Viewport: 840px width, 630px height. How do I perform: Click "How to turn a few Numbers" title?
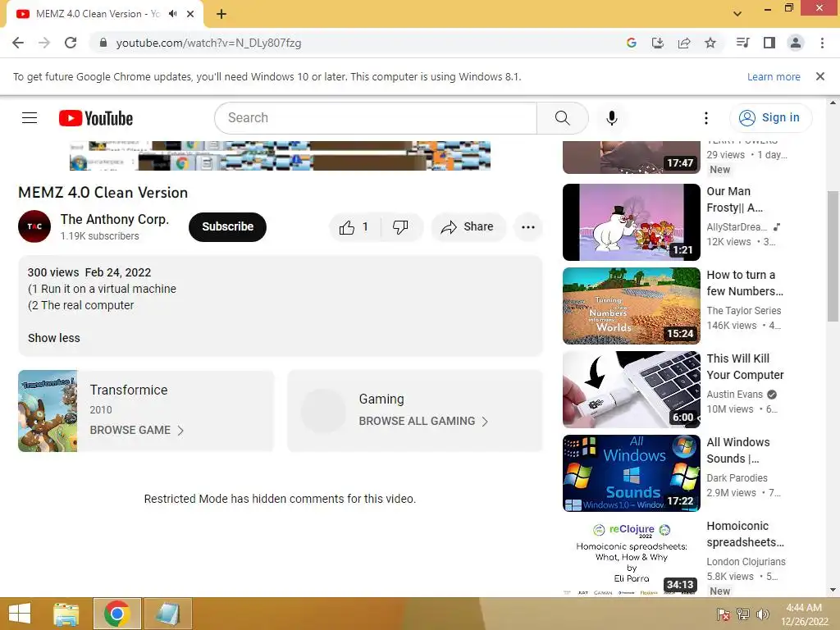coord(745,283)
